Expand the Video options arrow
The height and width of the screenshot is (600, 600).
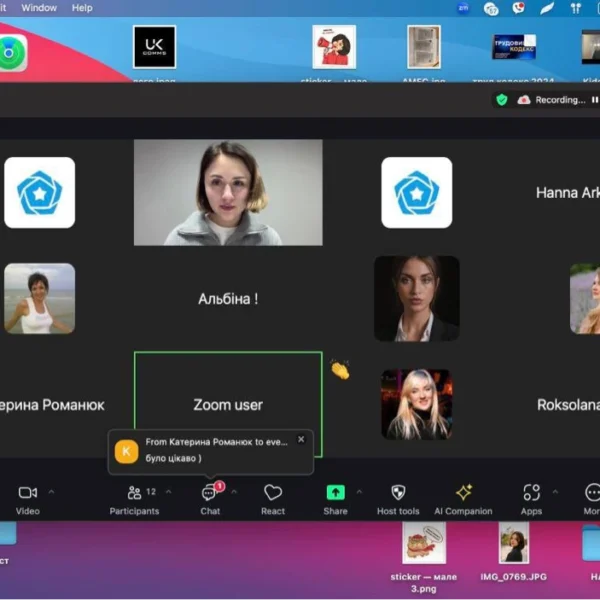[52, 492]
